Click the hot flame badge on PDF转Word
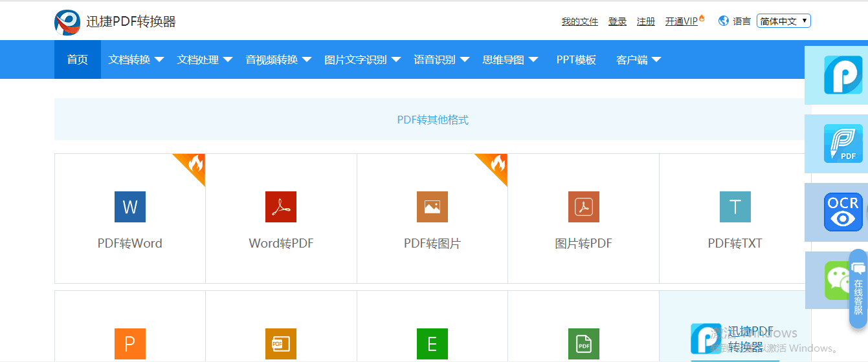Viewport: 868px width, 362px height. pos(194,164)
